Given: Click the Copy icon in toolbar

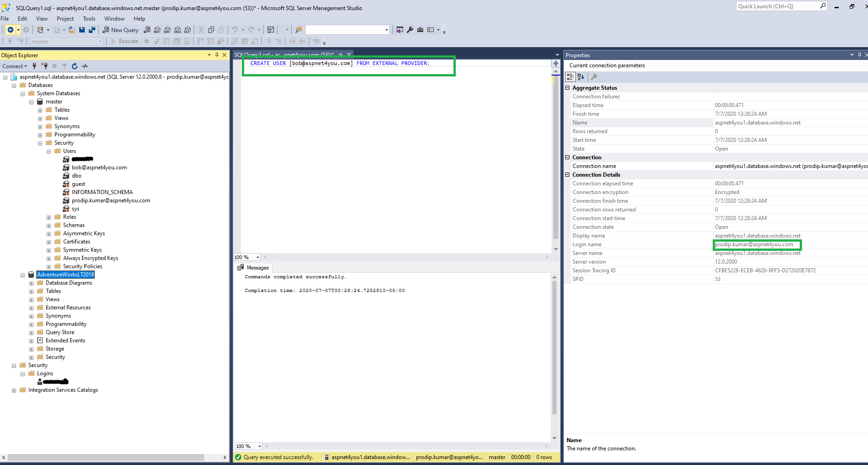Looking at the screenshot, I should 211,30.
